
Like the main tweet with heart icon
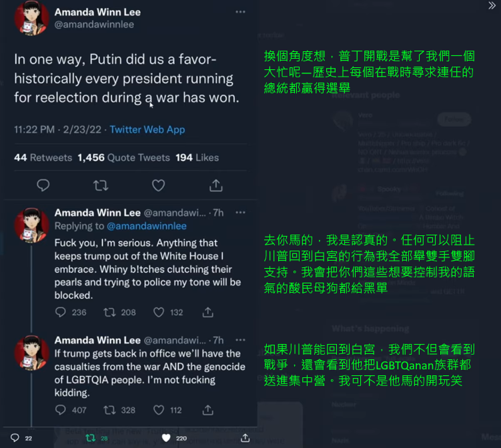[x=158, y=185]
